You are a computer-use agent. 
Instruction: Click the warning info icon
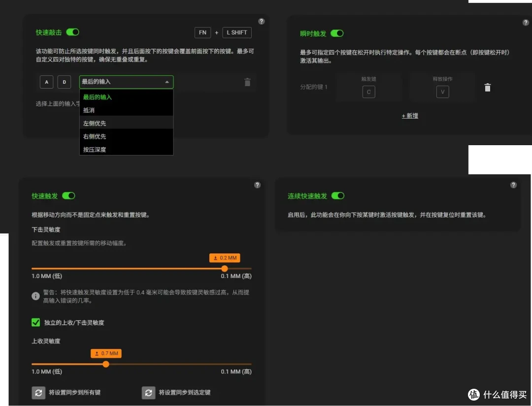pyautogui.click(x=35, y=296)
